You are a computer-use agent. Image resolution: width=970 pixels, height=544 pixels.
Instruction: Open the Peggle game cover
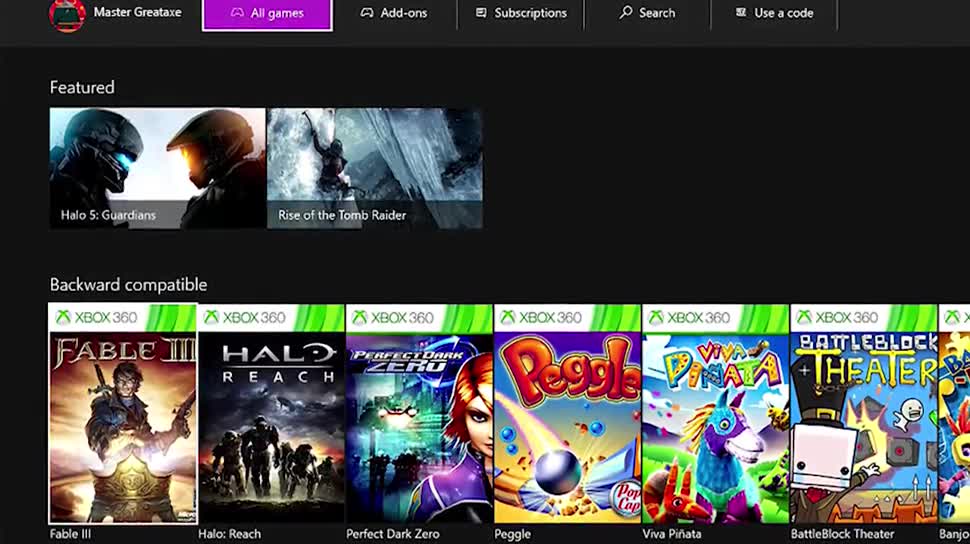coord(567,413)
